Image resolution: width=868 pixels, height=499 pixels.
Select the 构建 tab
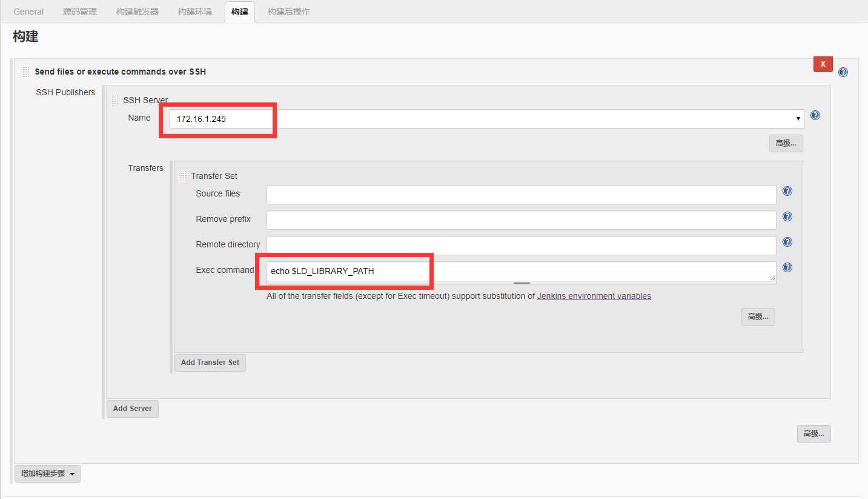point(240,12)
